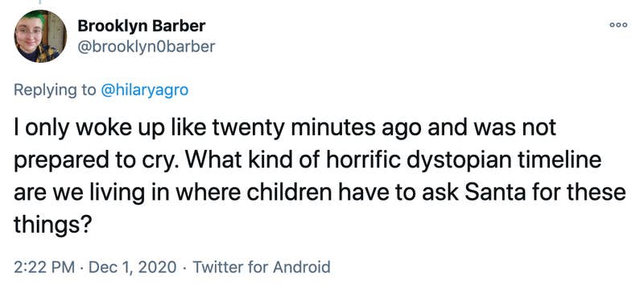Open the three-dot more options menu
The height and width of the screenshot is (290, 644).
coord(618,25)
